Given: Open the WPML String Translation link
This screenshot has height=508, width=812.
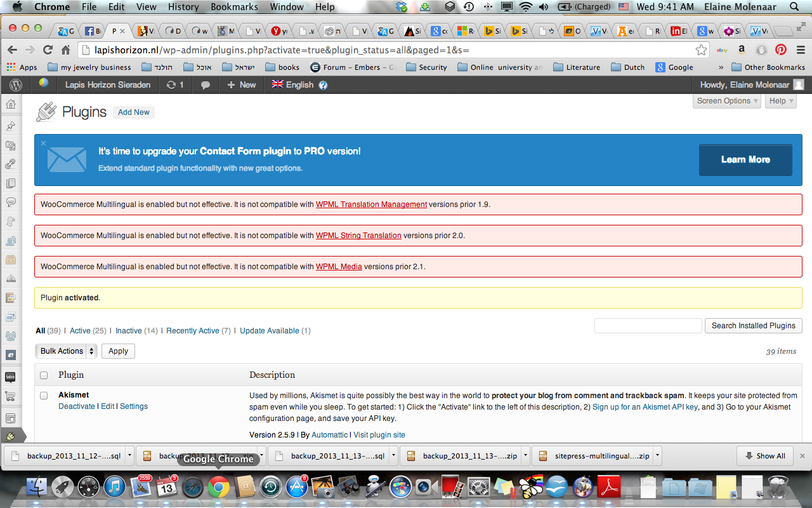Looking at the screenshot, I should 358,236.
